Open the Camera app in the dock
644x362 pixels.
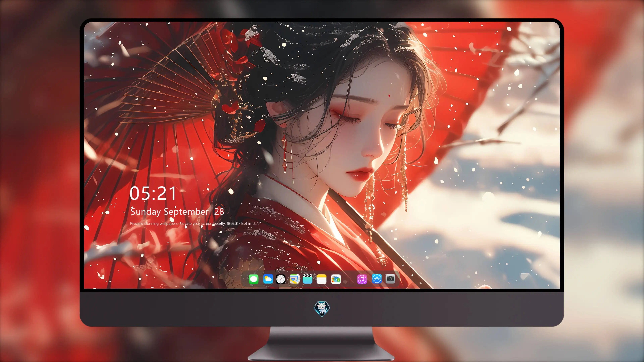click(390, 279)
